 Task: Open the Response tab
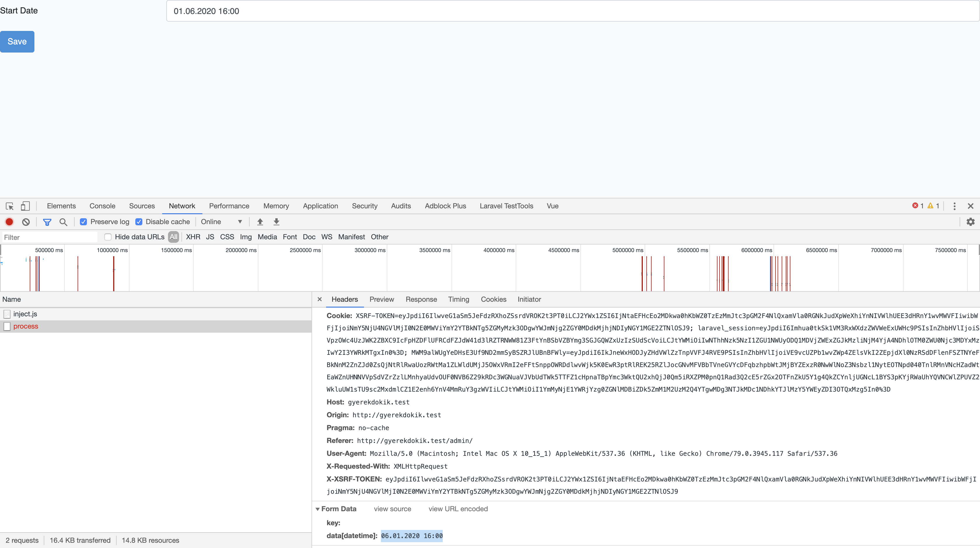click(x=421, y=299)
